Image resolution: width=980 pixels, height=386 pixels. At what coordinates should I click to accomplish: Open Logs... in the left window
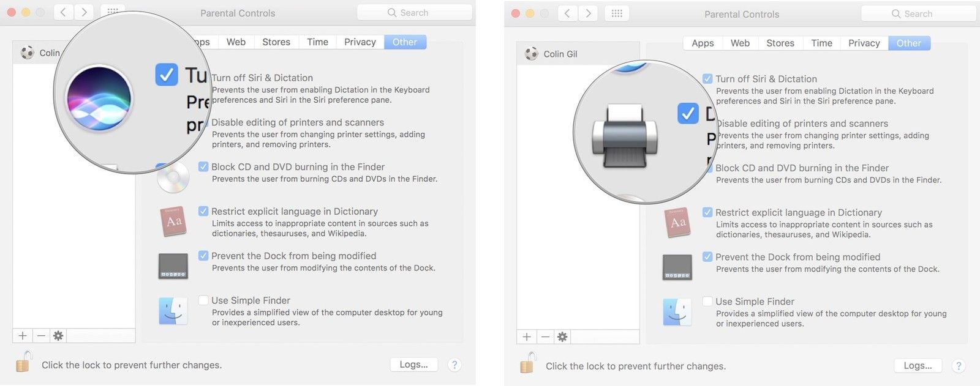413,365
